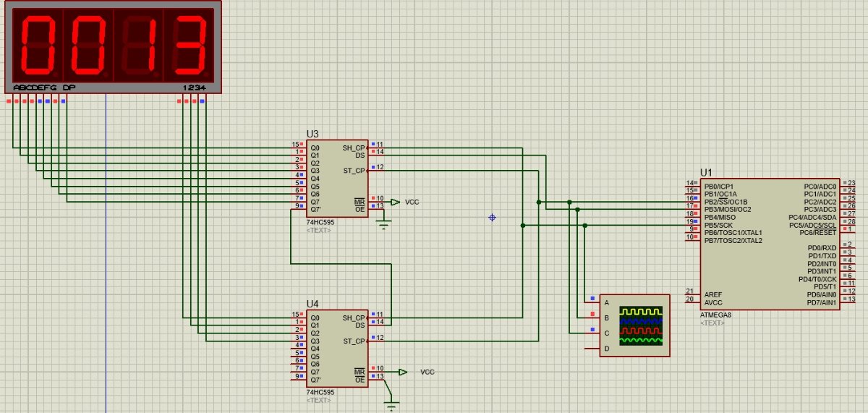Click the 1234 digit-select pin label
The height and width of the screenshot is (413, 868).
(194, 88)
